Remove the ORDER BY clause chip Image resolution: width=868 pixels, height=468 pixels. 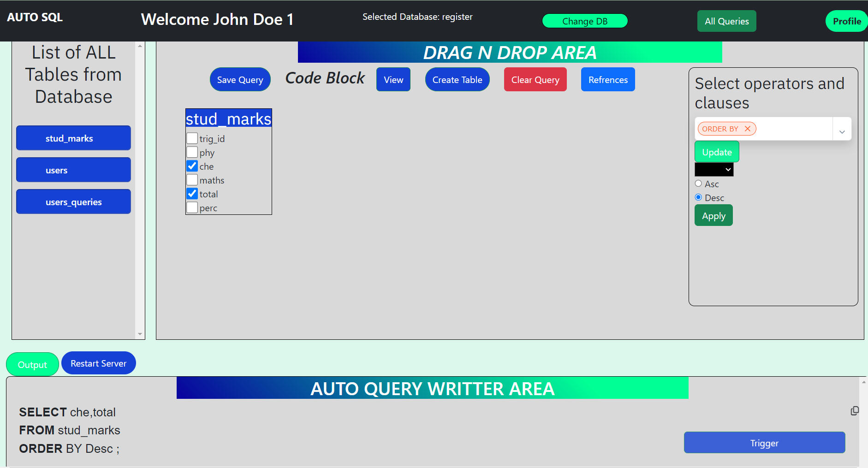click(748, 129)
